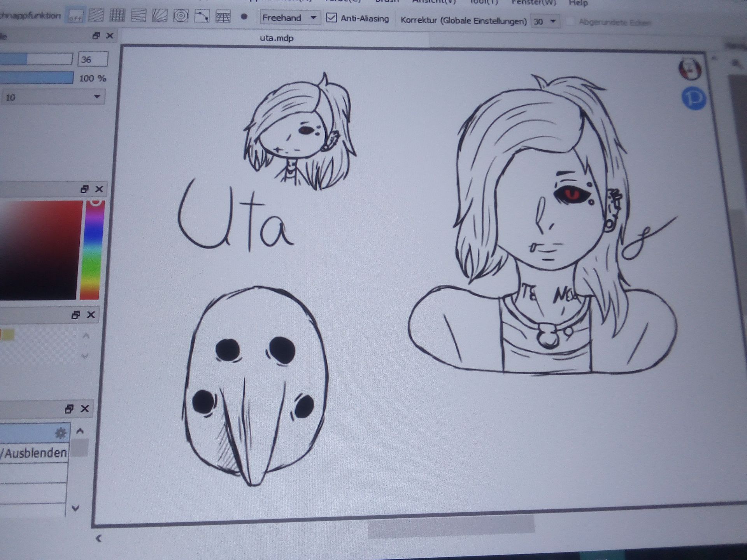Switch to the uta.mdp document tab
The height and width of the screenshot is (560, 747).
277,38
